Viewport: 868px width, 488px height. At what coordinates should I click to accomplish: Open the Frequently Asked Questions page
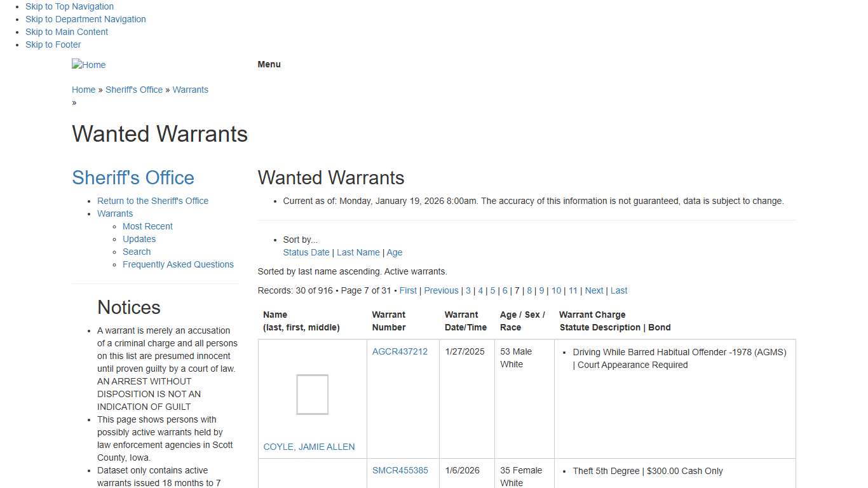coord(178,264)
